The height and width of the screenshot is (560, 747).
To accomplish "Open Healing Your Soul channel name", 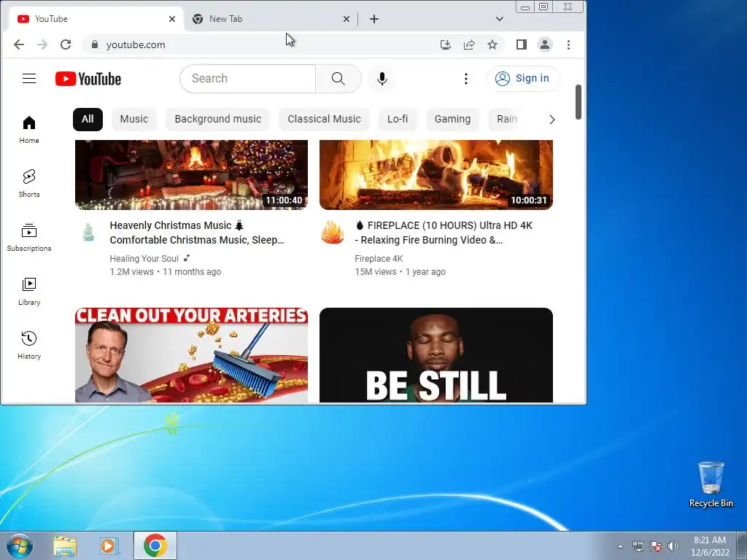I will tap(144, 259).
